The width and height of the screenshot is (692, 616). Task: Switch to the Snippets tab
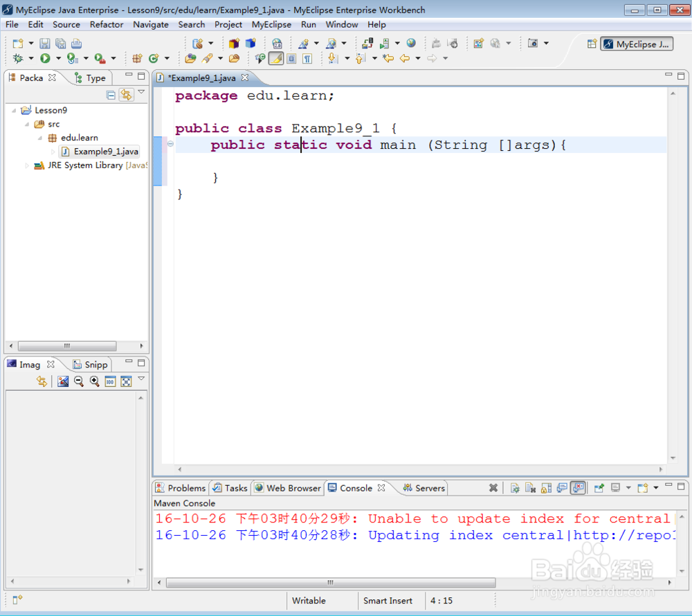tap(91, 365)
